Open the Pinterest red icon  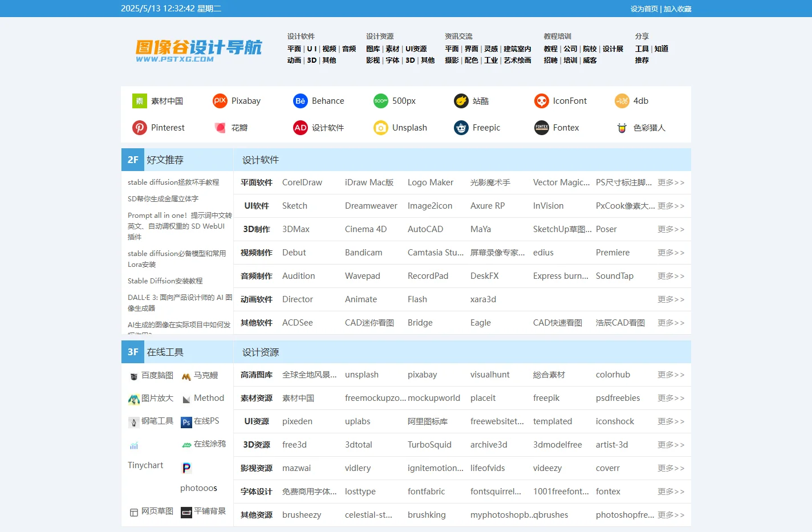point(140,128)
